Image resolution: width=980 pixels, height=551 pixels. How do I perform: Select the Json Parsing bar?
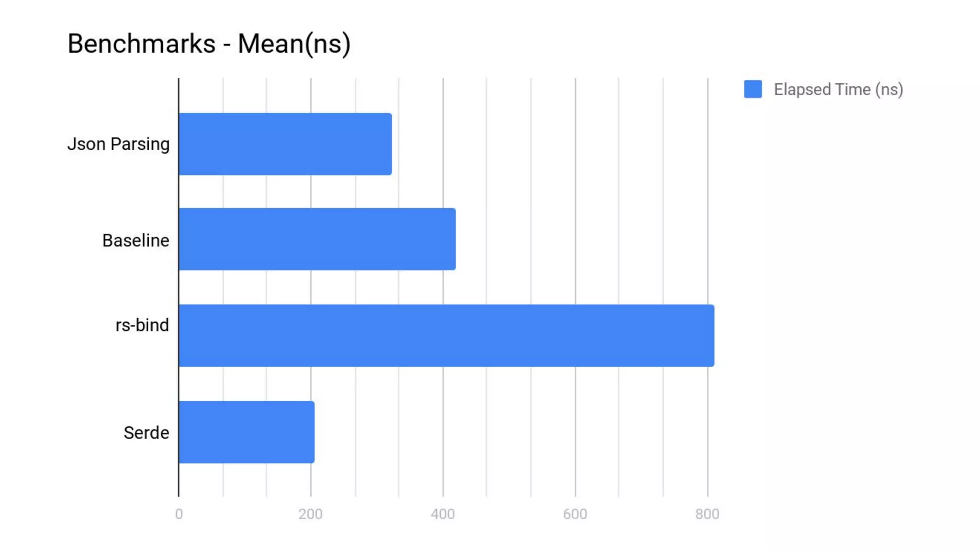point(285,144)
